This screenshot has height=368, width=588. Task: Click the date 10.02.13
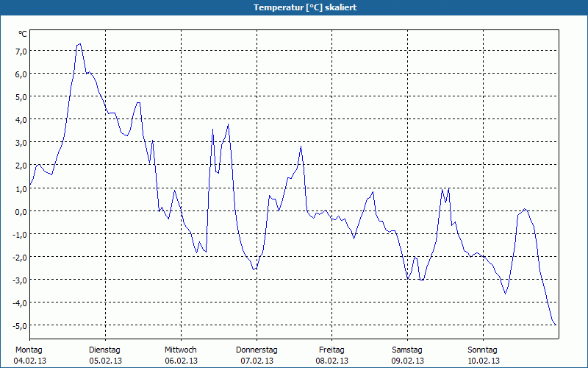484,361
